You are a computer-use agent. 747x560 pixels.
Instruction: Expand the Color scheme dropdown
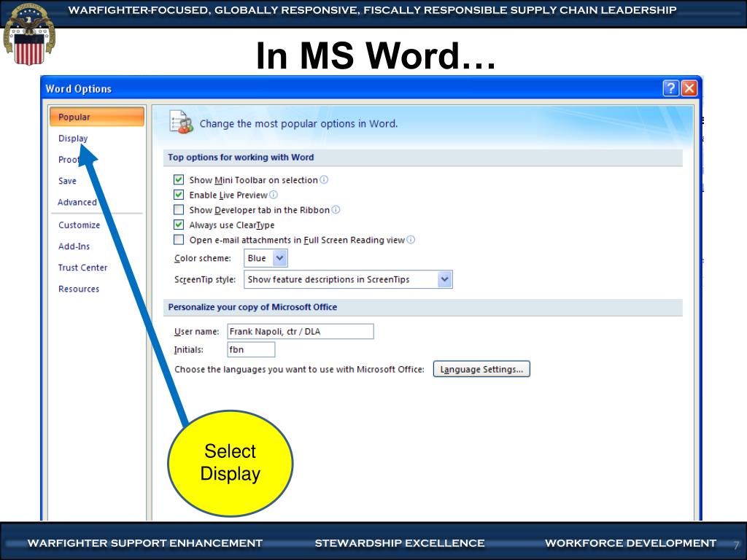click(279, 258)
